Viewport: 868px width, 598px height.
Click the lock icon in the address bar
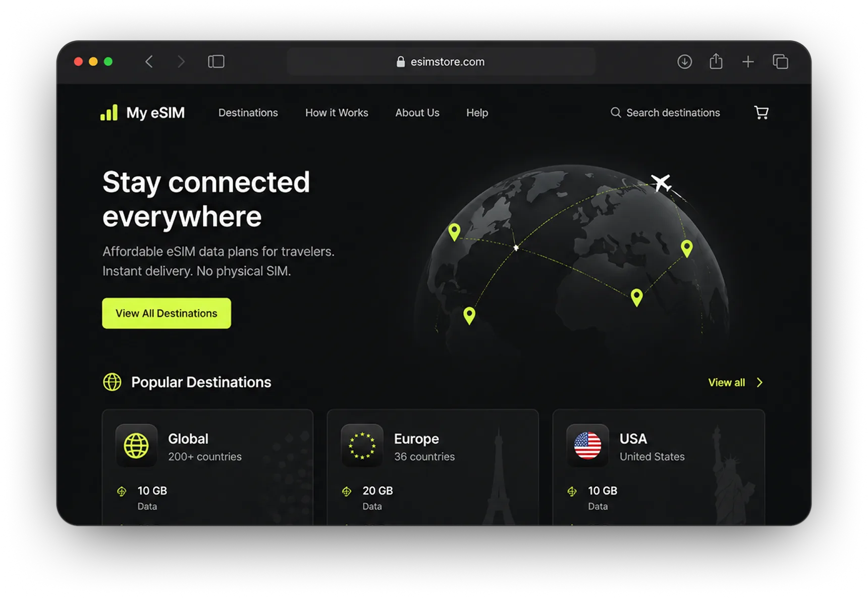[x=401, y=62]
